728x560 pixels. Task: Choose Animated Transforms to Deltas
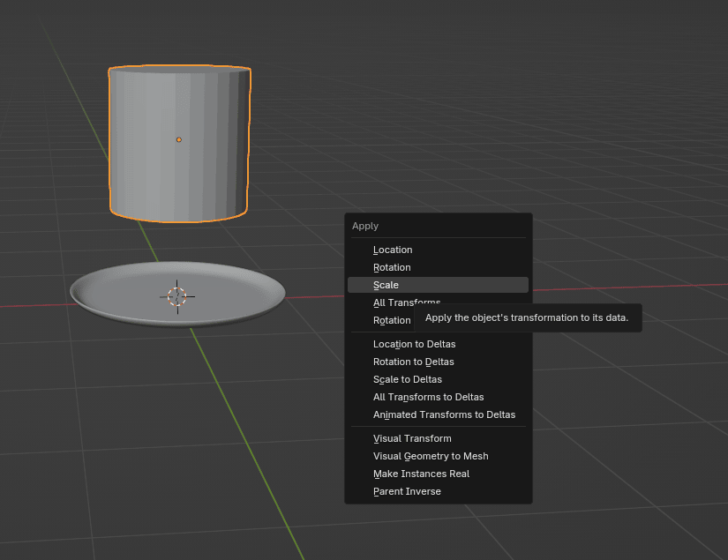coord(444,414)
